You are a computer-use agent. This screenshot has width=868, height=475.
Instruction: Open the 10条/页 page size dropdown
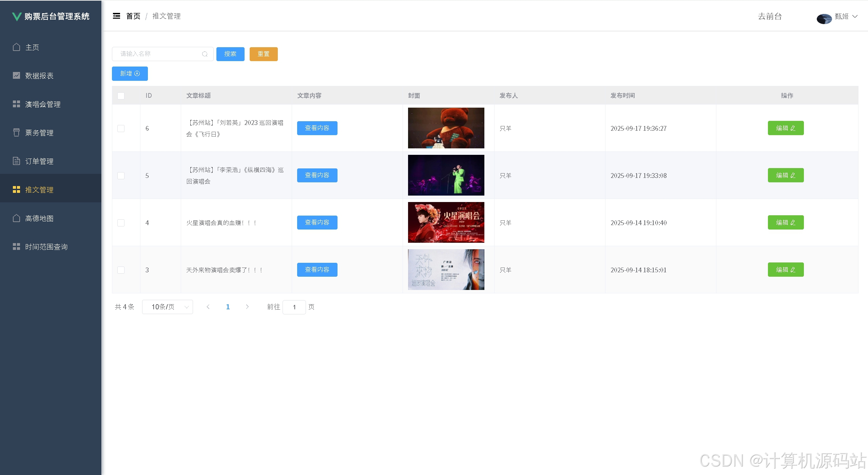coord(168,307)
